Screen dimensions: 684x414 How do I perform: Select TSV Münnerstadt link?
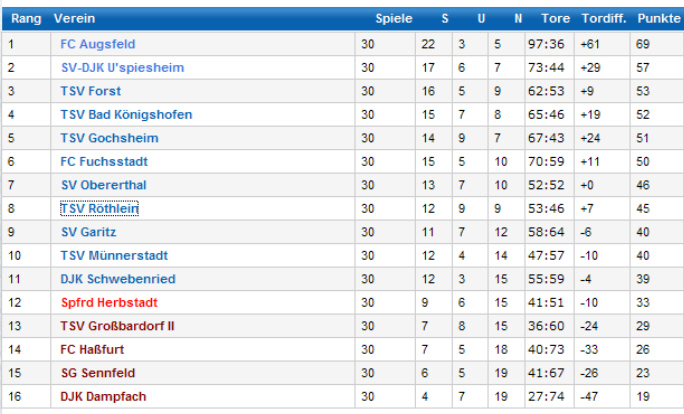point(114,255)
